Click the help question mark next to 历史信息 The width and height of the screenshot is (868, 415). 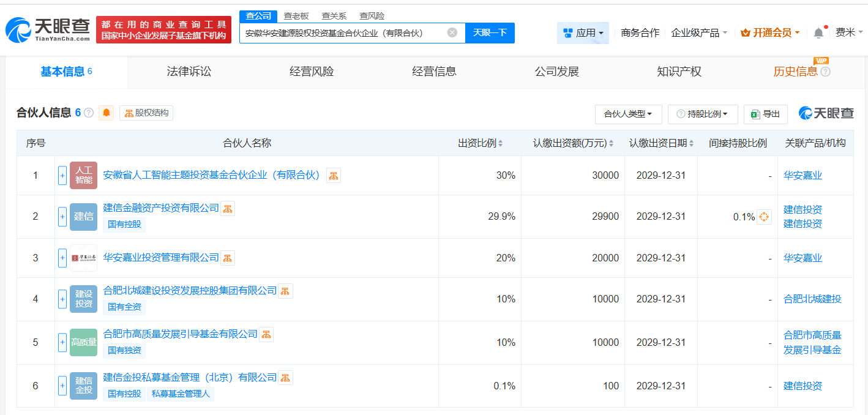[825, 72]
